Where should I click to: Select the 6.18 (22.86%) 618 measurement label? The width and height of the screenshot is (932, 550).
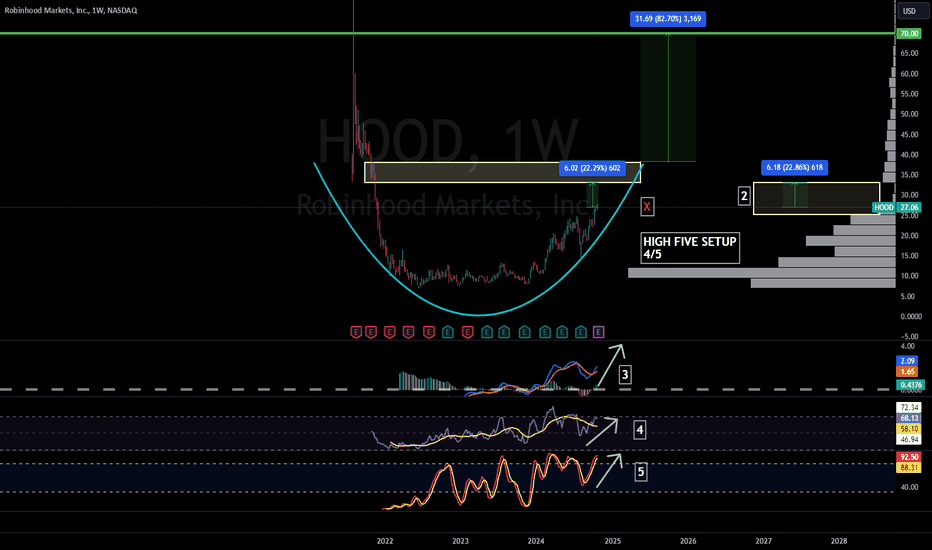coord(794,168)
